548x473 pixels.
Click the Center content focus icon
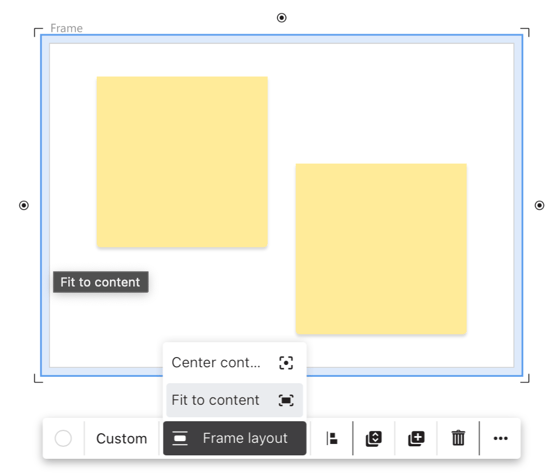point(286,363)
